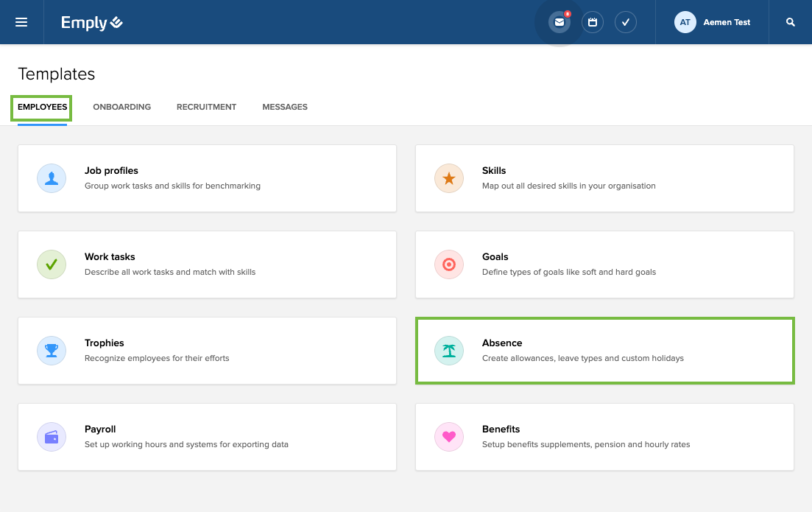
Task: Open the calendar icon in the top bar
Action: tap(593, 22)
